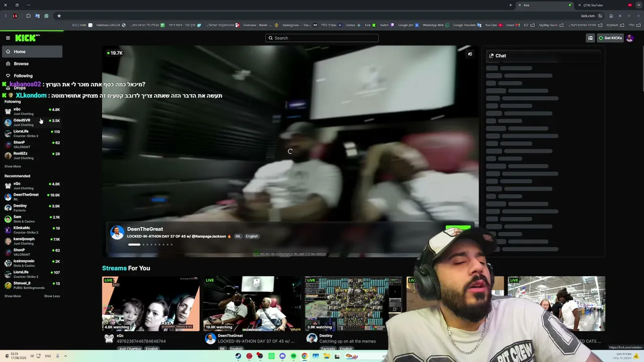Click the active carousel indicator pill
Screen dimensions: 644x362
pyautogui.click(x=134, y=244)
